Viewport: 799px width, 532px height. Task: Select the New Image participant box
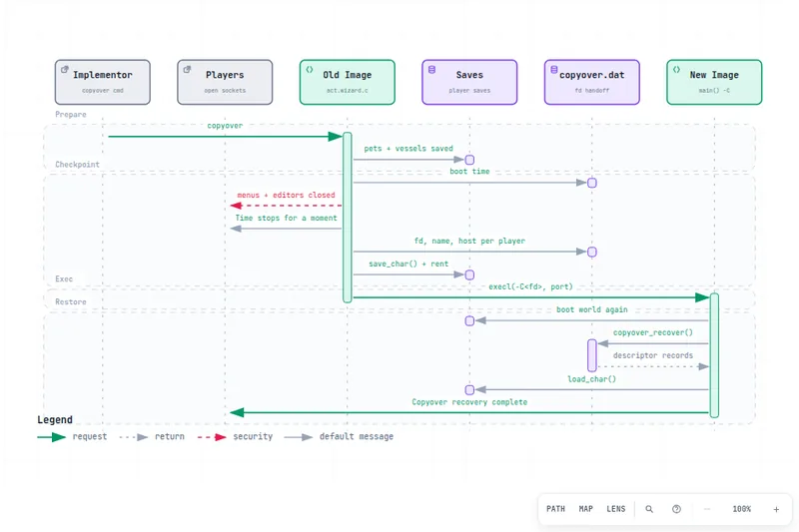pyautogui.click(x=714, y=82)
